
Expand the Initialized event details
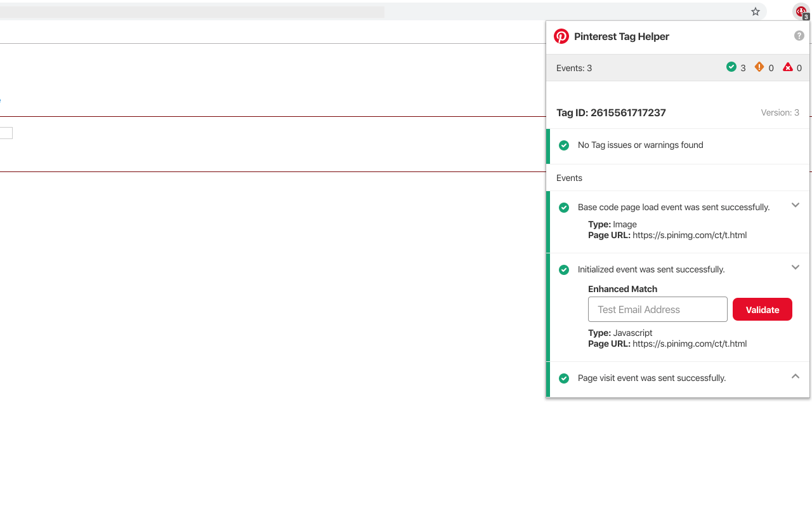coord(796,267)
